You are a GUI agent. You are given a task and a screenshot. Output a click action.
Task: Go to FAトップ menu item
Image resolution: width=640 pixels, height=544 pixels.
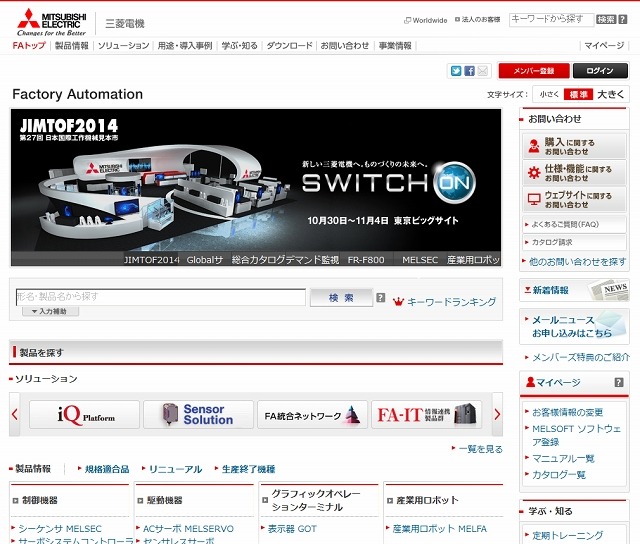29,45
